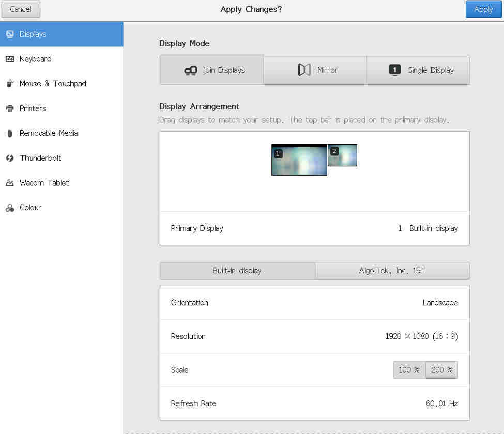This screenshot has width=504, height=434.
Task: Go to Printers settings
Action: tap(62, 109)
